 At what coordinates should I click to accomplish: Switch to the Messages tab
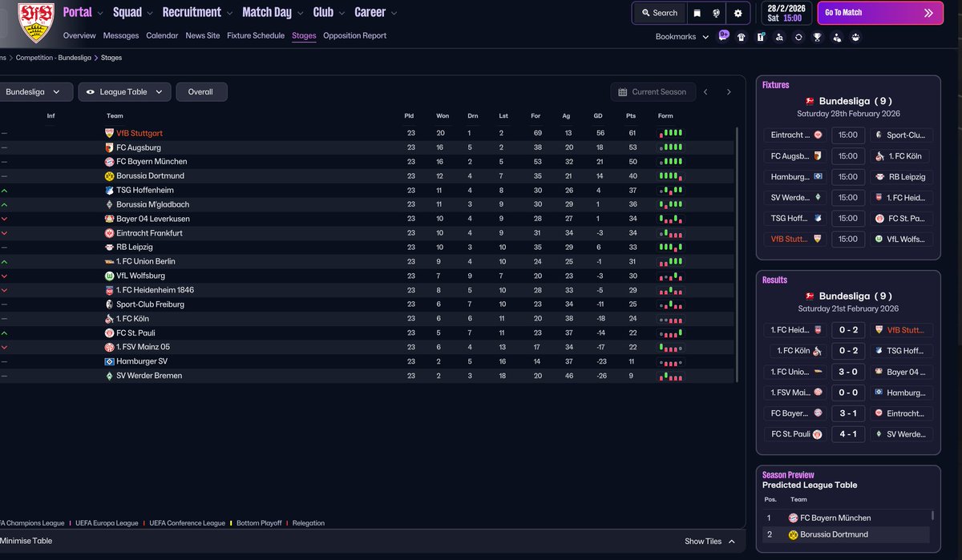pos(120,36)
